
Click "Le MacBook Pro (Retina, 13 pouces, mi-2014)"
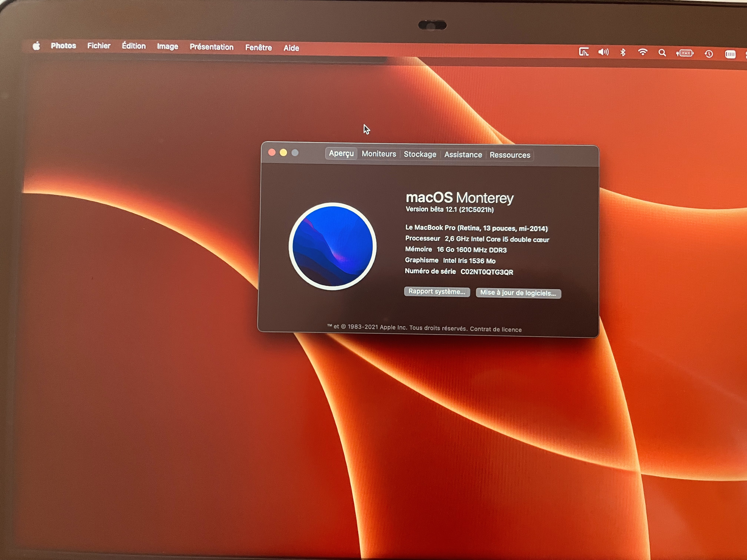point(477,228)
